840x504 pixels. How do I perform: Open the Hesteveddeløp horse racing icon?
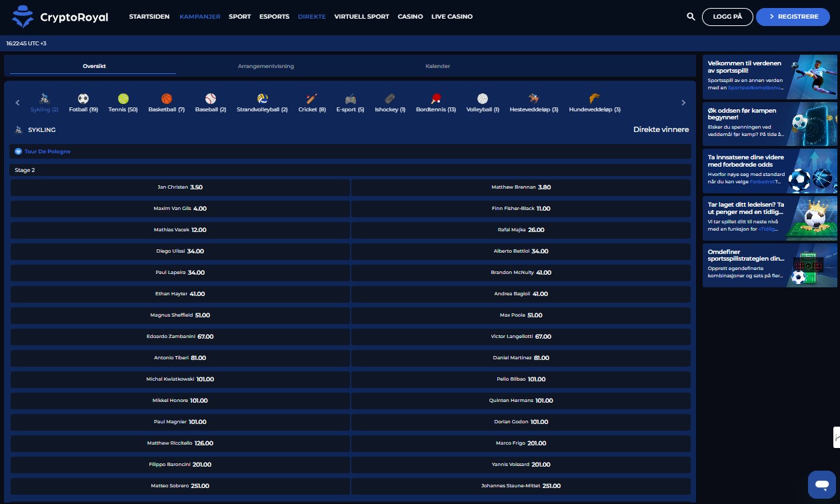(x=534, y=99)
